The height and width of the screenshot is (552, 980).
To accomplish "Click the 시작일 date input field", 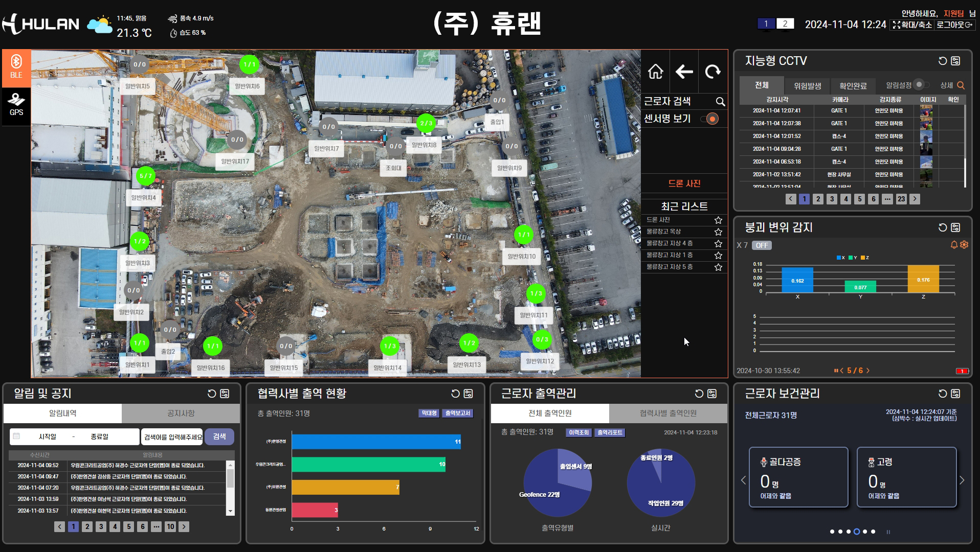I will [48, 437].
